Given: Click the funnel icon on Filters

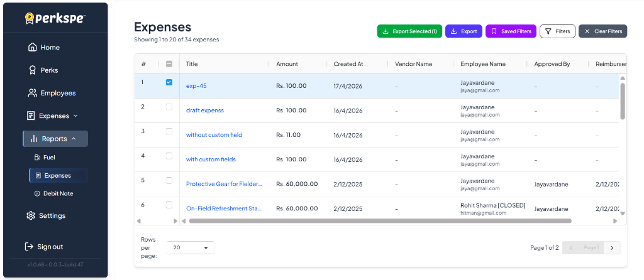Looking at the screenshot, I should coord(548,31).
